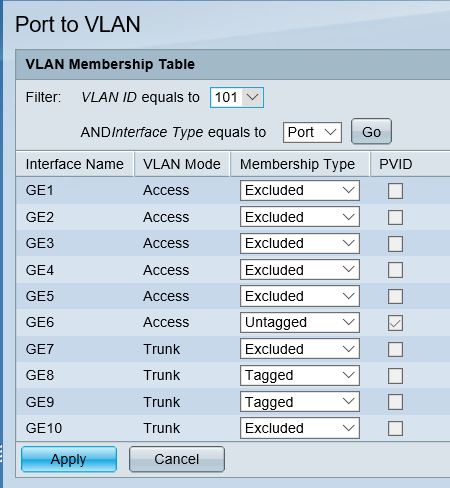Check the PVID box for GE10
The width and height of the screenshot is (450, 488).
tap(395, 428)
